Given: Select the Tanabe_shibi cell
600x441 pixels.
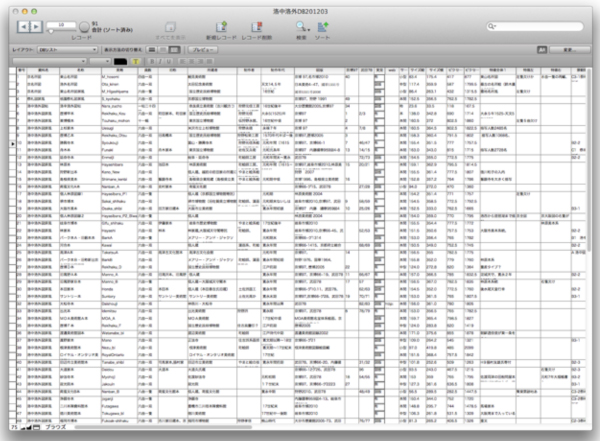Looking at the screenshot, I should 119,363.
